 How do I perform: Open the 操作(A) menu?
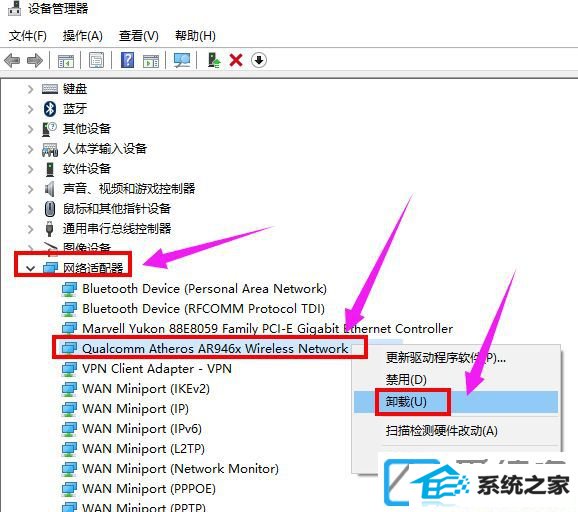tap(83, 36)
